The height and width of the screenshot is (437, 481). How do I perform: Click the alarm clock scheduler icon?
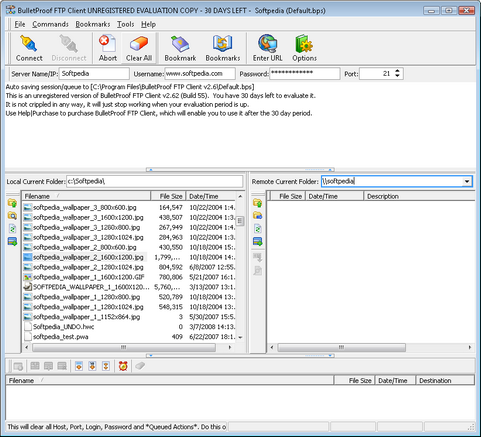(x=123, y=366)
